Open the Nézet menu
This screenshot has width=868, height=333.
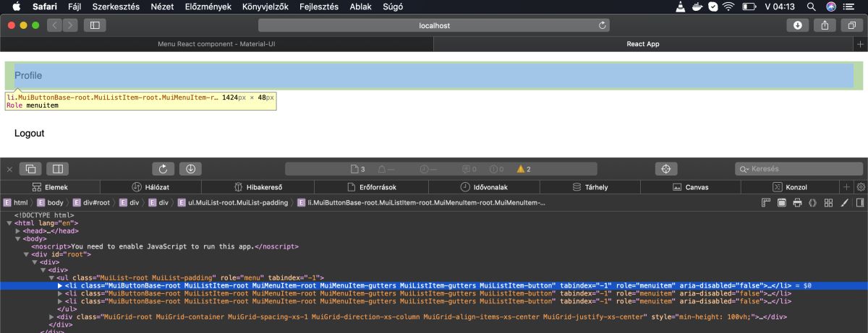(162, 6)
